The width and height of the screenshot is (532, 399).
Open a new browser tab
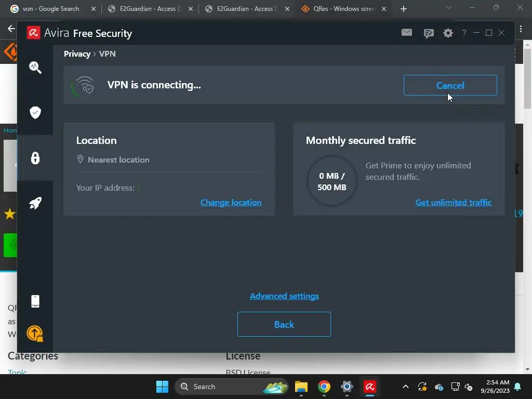(x=403, y=9)
